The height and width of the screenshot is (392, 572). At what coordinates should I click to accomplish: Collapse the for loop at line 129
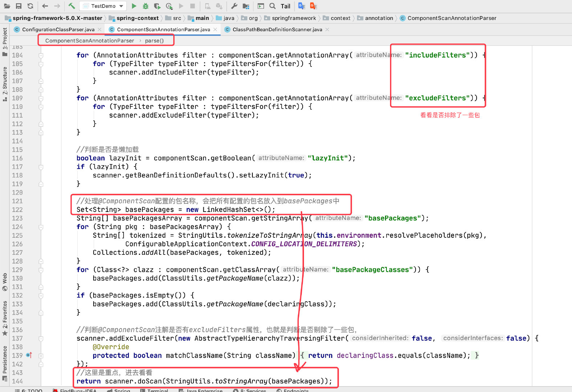tap(41, 270)
